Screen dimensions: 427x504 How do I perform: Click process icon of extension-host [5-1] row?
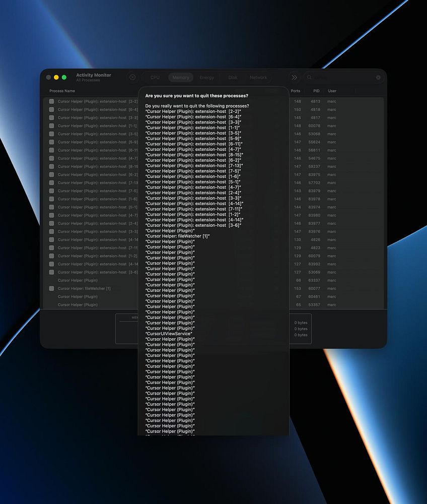(51, 207)
